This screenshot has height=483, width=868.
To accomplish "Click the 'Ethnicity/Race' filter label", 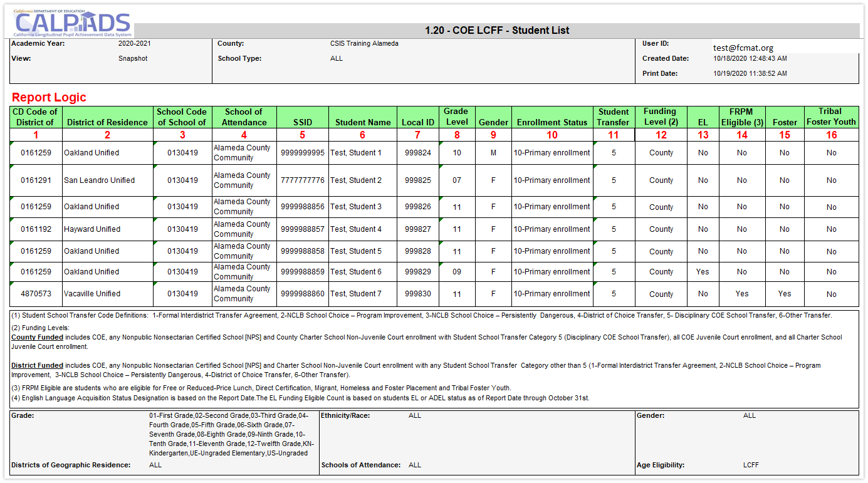I will click(x=345, y=415).
